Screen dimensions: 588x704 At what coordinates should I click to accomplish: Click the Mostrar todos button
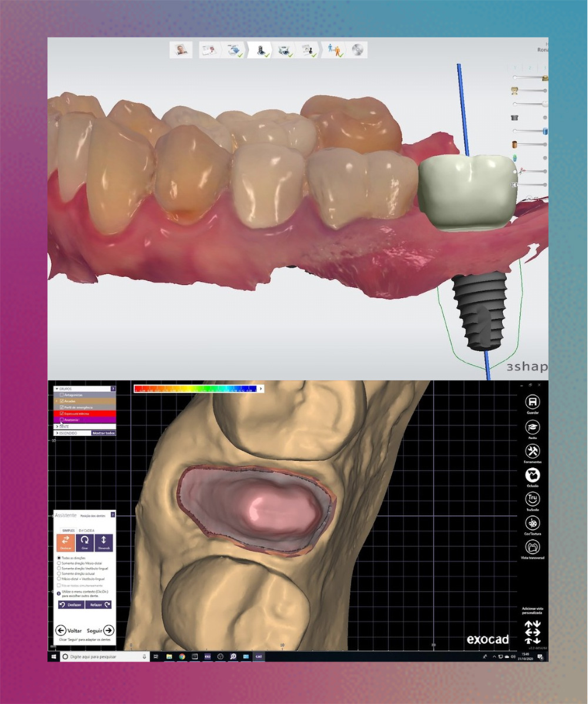tap(103, 433)
